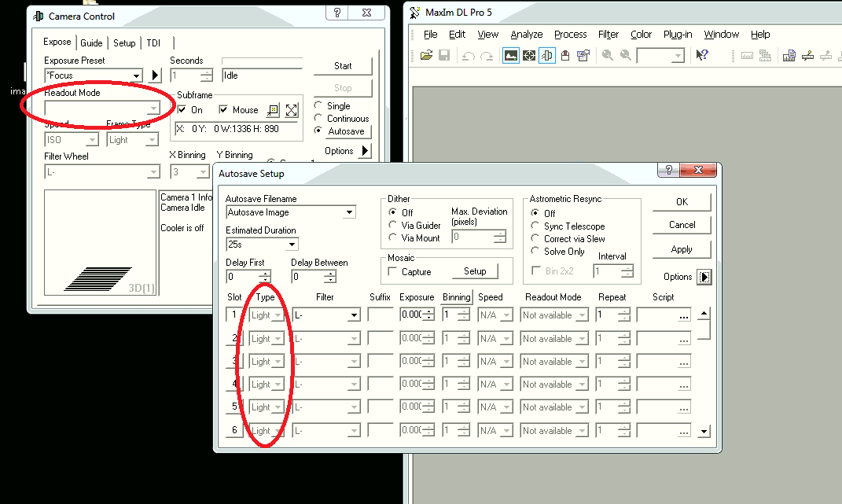This screenshot has width=842, height=504.
Task: Activate the context help pointer icon
Action: point(702,55)
